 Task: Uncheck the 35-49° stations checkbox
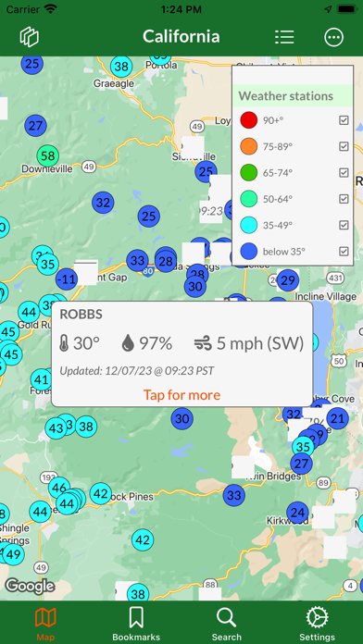pyautogui.click(x=344, y=225)
